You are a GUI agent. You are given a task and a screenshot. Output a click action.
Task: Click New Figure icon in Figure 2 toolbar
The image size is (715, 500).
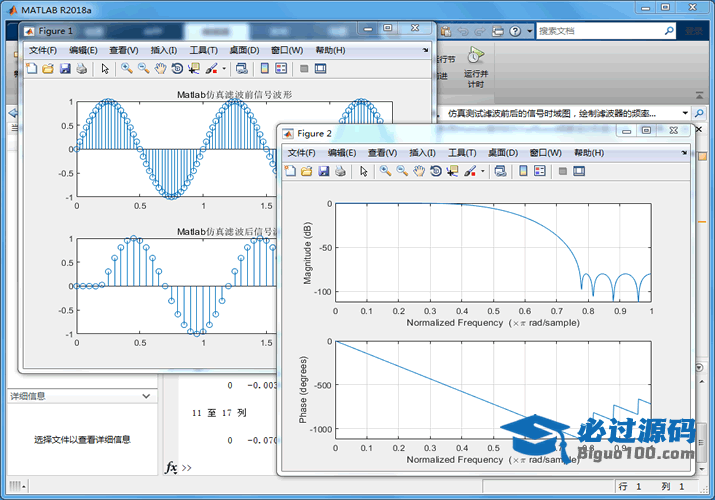(x=290, y=171)
